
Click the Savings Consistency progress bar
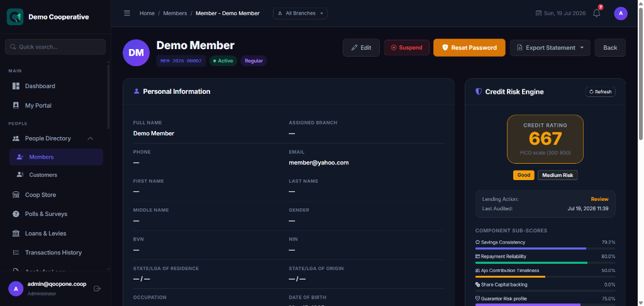coord(545,249)
